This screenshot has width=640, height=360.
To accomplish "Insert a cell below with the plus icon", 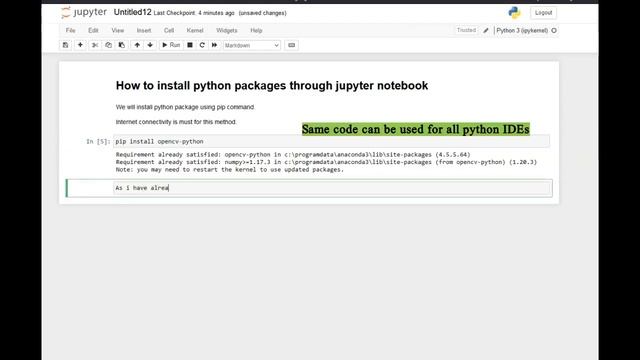I will coord(80,45).
